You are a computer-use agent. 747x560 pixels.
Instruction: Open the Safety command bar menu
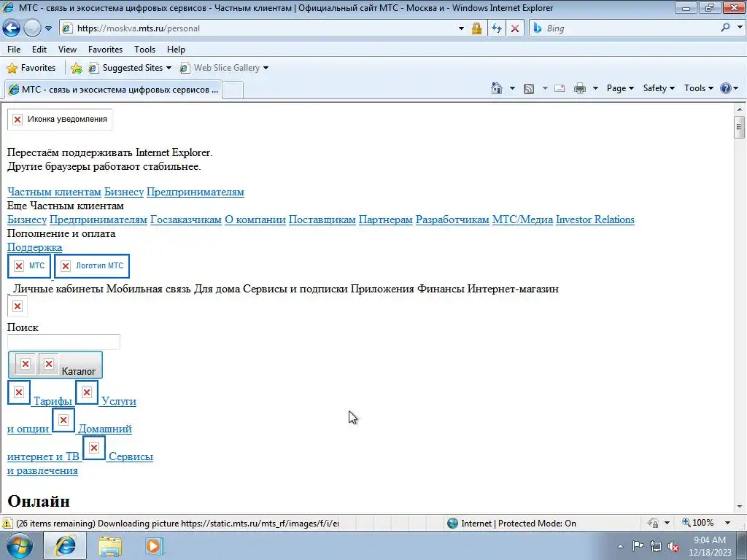[x=659, y=88]
